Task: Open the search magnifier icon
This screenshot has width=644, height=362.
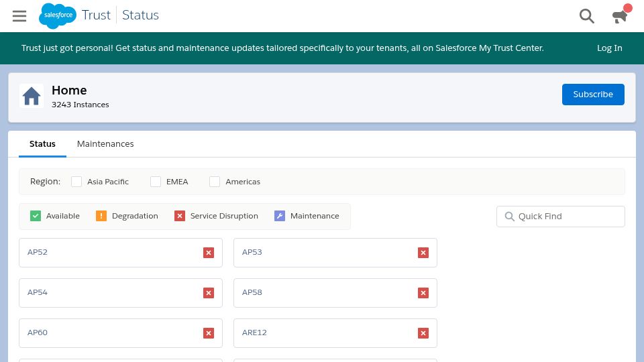Action: point(586,16)
